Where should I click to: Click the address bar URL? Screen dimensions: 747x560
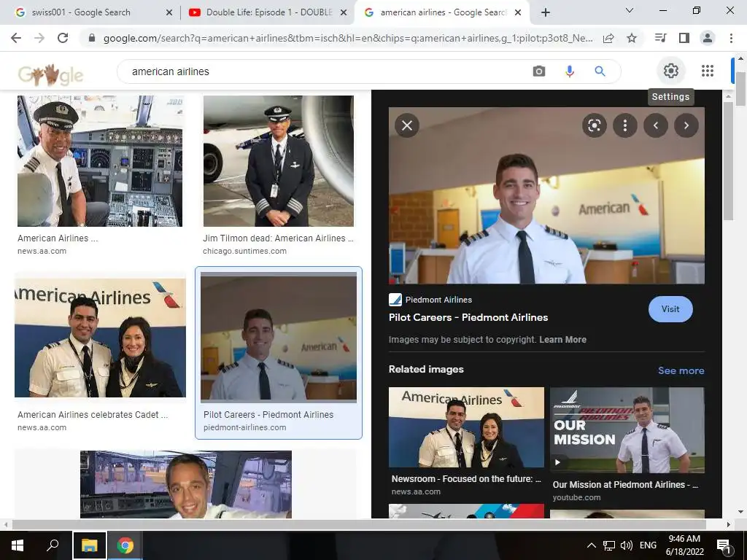(348, 38)
